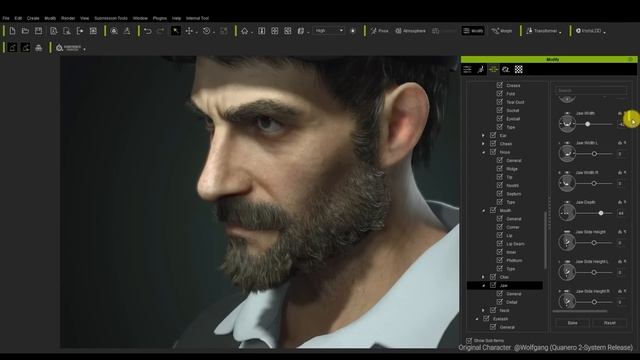640x360 pixels.
Task: Click the Jaw Depth slider handle
Action: [x=601, y=213]
